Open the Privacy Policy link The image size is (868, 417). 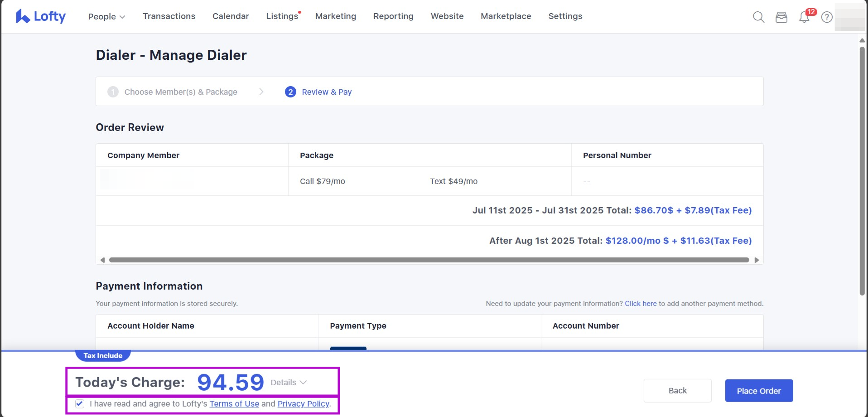[x=303, y=404]
